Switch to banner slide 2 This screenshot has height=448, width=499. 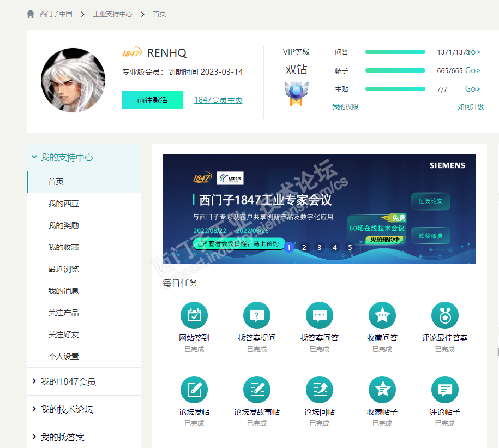tap(304, 247)
